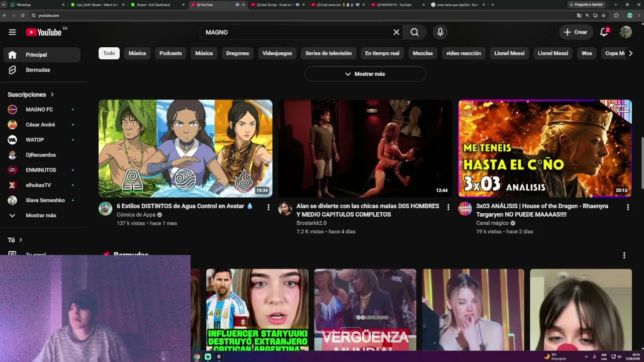The image size is (644, 362).
Task: Select the Mezclas filter chip
Action: pos(423,53)
